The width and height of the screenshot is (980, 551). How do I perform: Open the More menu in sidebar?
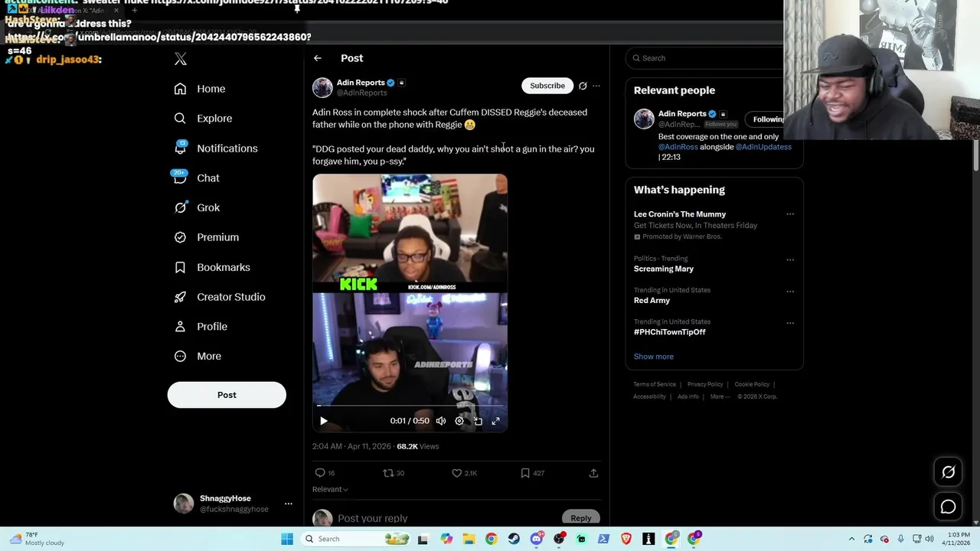pos(198,356)
